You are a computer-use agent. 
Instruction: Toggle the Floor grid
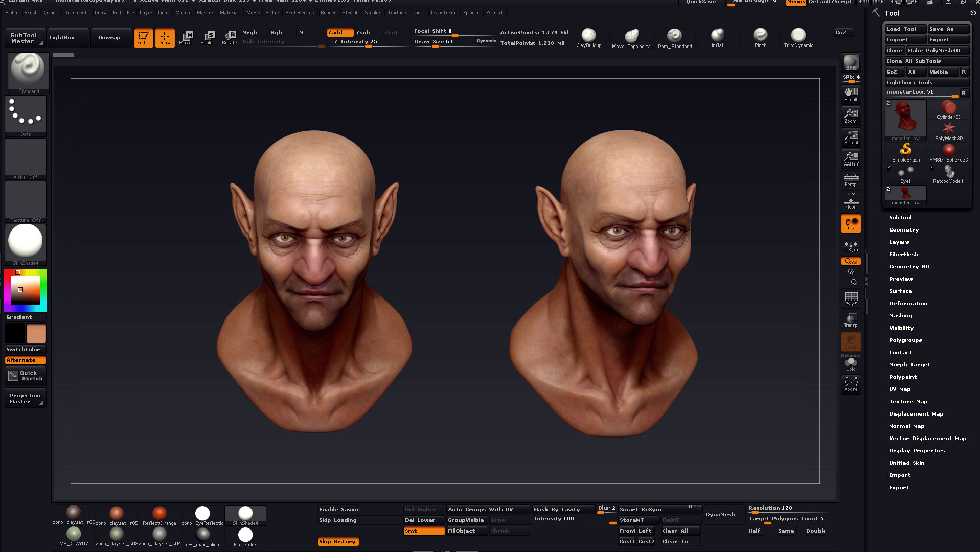851,201
